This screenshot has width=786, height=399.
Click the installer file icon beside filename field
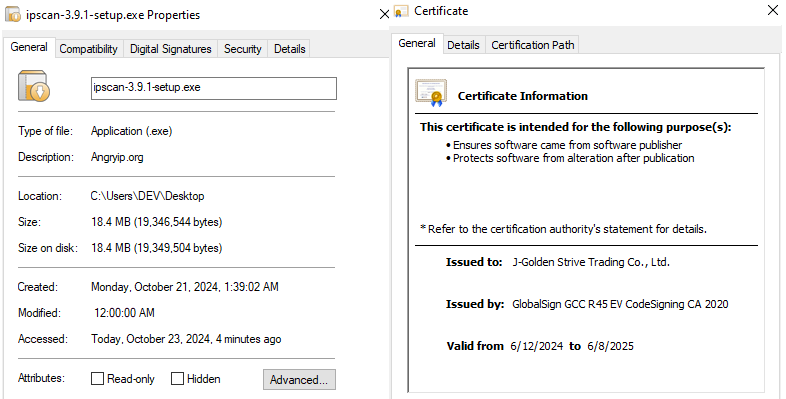click(34, 86)
